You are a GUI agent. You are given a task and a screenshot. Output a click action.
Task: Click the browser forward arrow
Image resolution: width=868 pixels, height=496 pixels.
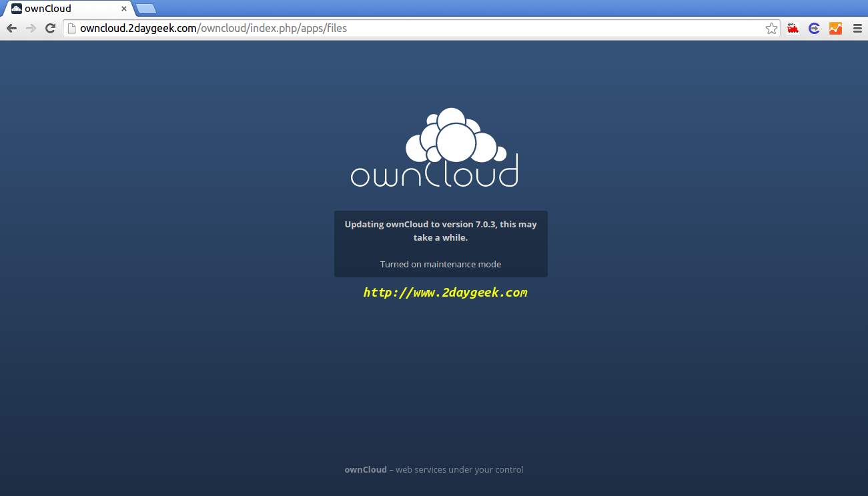click(x=31, y=28)
